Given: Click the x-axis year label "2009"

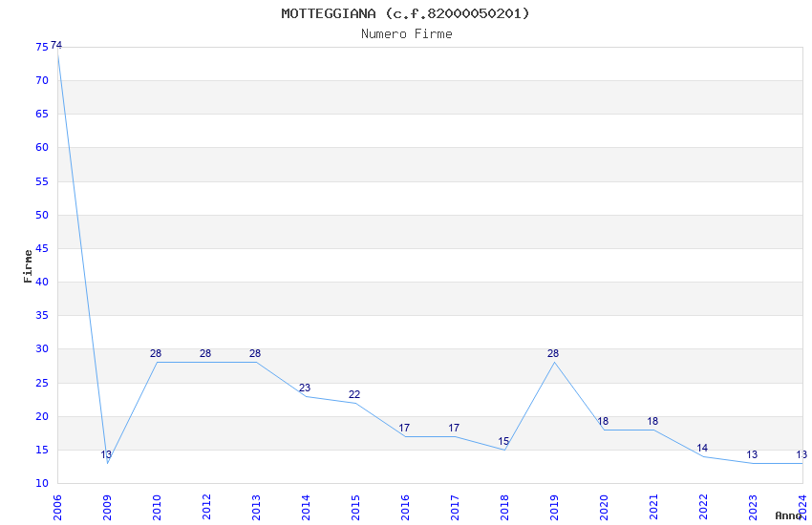Looking at the screenshot, I should [107, 508].
